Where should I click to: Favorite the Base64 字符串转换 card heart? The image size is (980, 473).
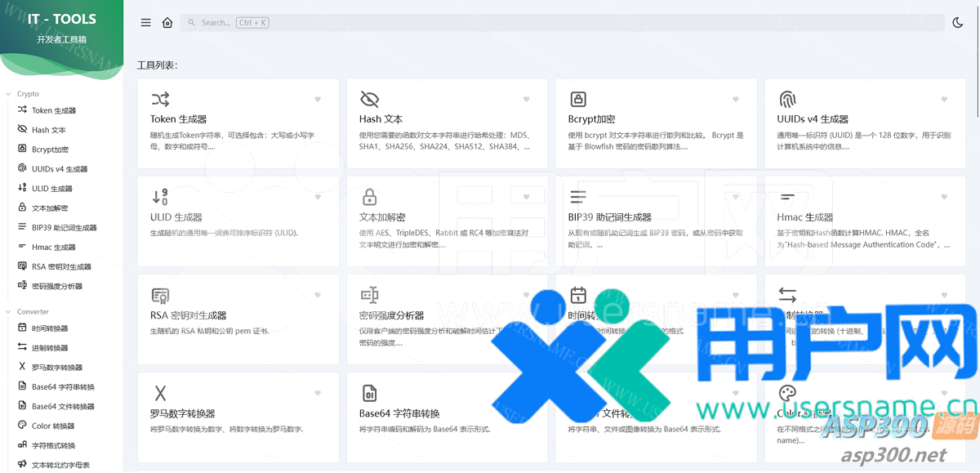tap(527, 393)
